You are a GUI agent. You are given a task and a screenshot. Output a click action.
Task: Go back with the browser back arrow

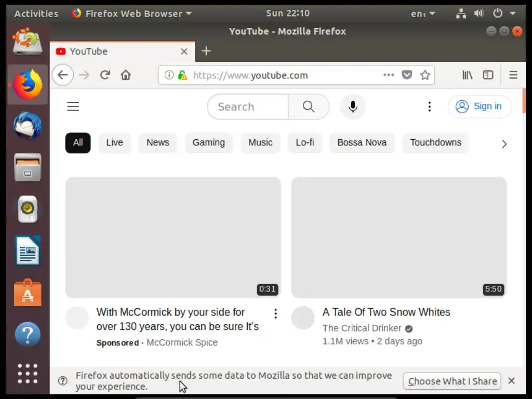click(x=63, y=75)
